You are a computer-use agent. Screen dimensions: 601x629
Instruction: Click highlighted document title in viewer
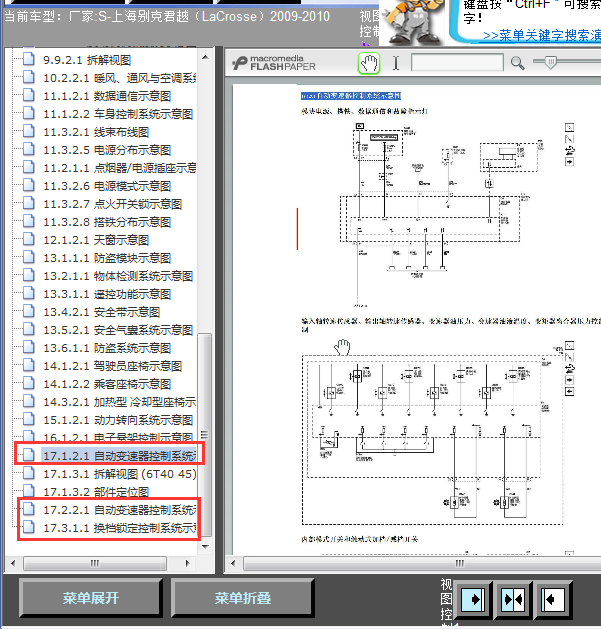351,96
